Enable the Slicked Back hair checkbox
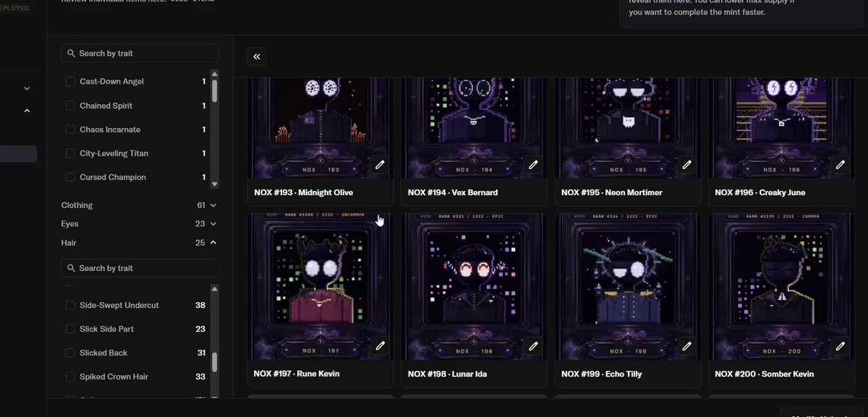 [x=70, y=353]
